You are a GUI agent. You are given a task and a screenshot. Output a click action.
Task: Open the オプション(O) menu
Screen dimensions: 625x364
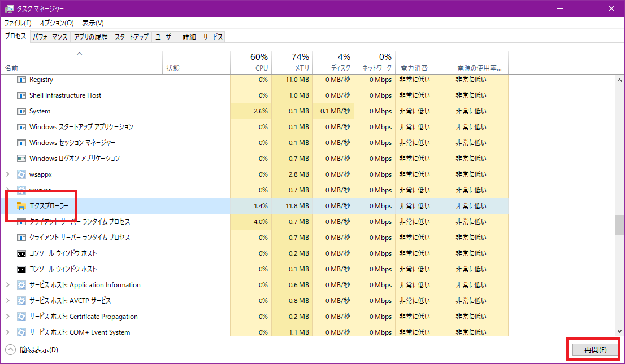pos(57,23)
